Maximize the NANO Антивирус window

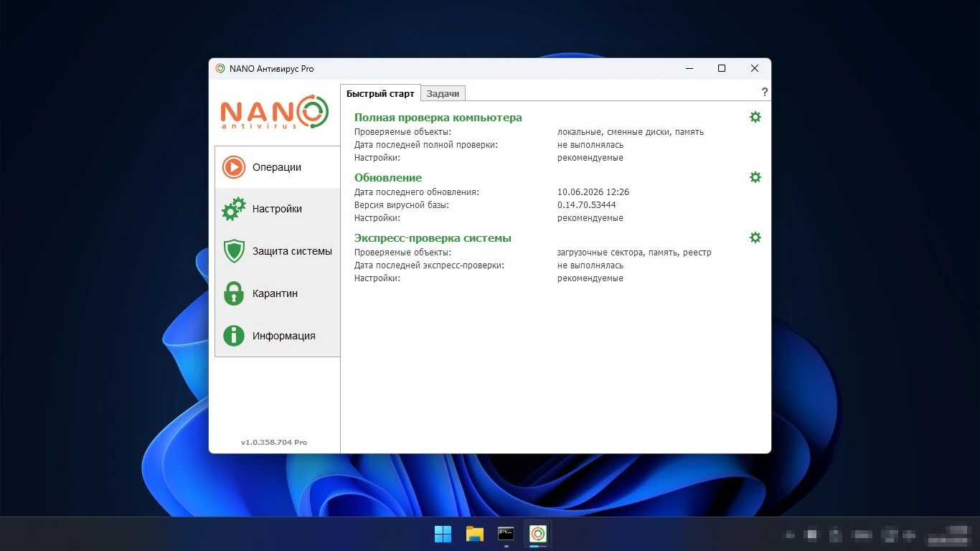pyautogui.click(x=722, y=69)
